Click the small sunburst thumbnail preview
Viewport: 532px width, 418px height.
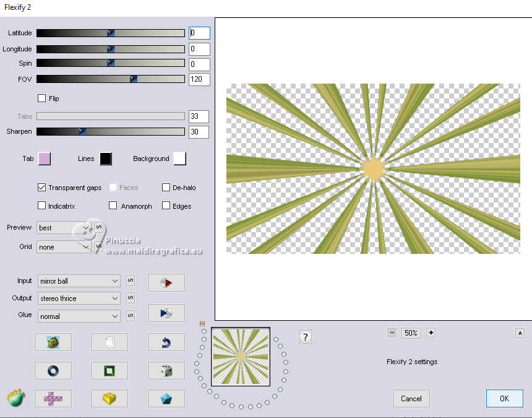point(241,357)
